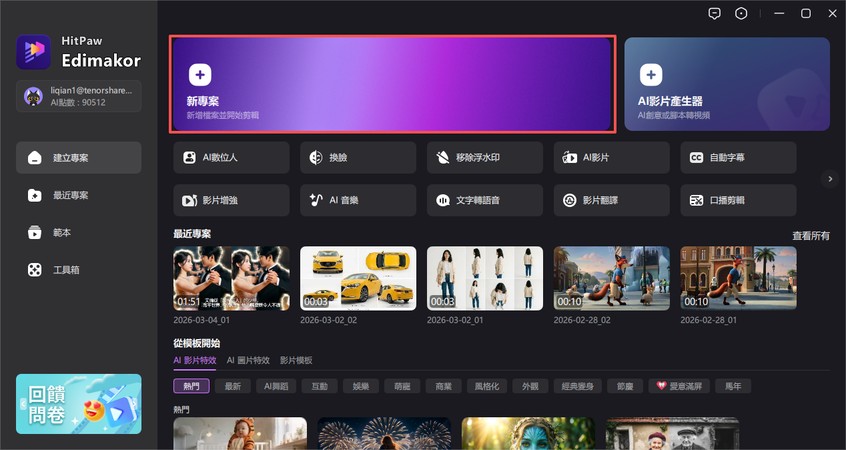The image size is (846, 450).
Task: Switch to AI 圖片特效 tab
Action: pyautogui.click(x=248, y=360)
